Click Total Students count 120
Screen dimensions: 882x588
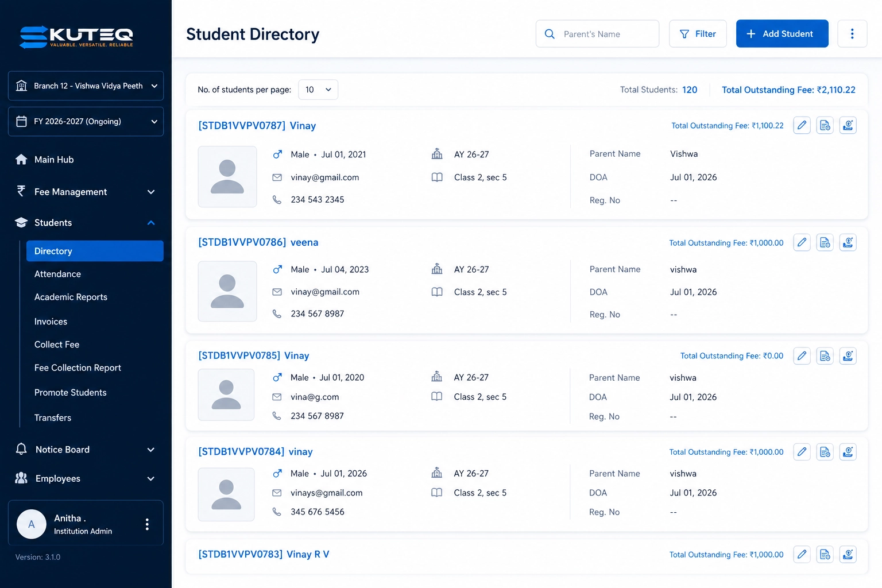(x=690, y=90)
